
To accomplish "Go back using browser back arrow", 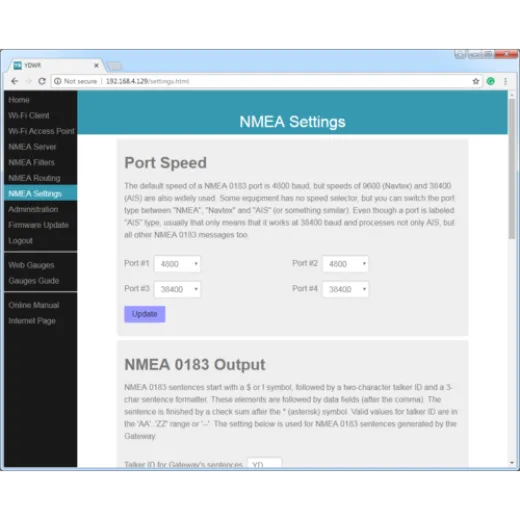I will (x=14, y=81).
